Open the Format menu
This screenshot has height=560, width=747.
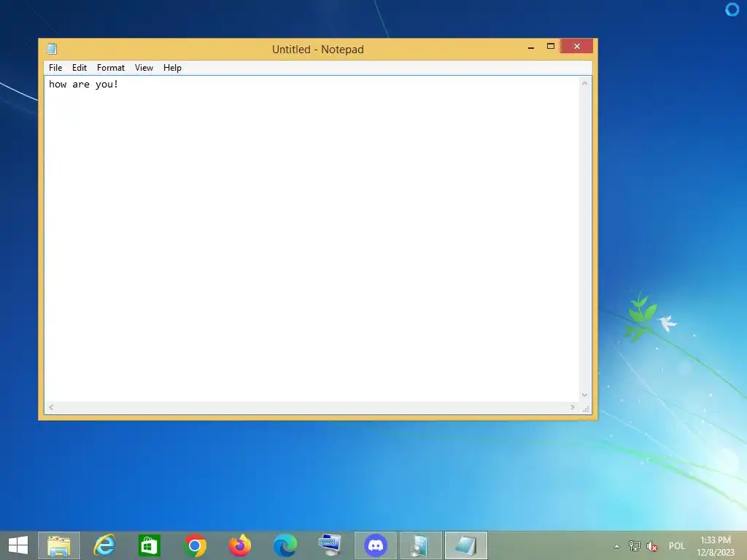click(x=111, y=68)
